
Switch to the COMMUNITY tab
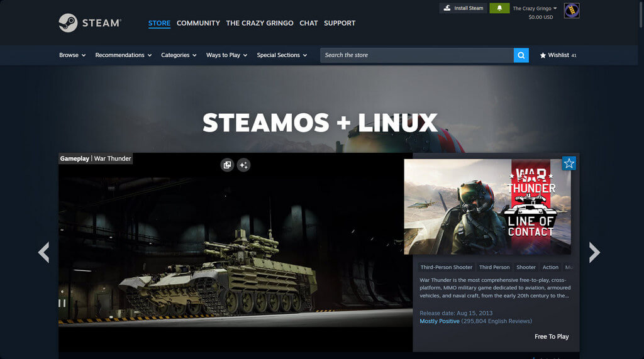pyautogui.click(x=198, y=23)
